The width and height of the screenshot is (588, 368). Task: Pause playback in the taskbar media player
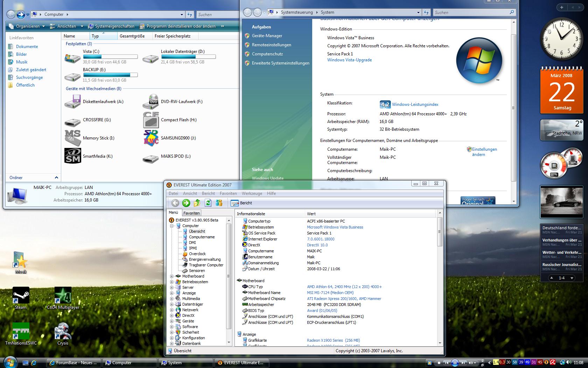(x=455, y=363)
